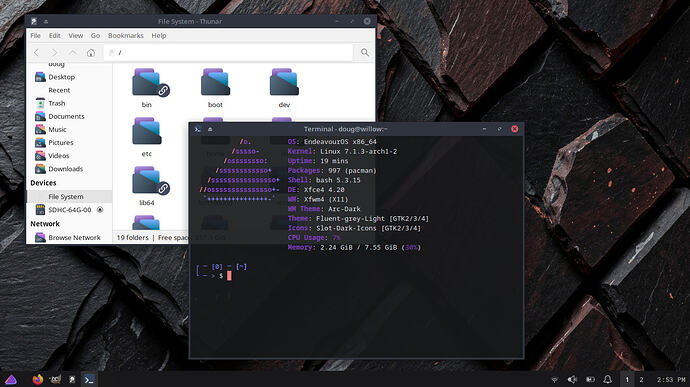Switch to workspace 1

(627, 380)
